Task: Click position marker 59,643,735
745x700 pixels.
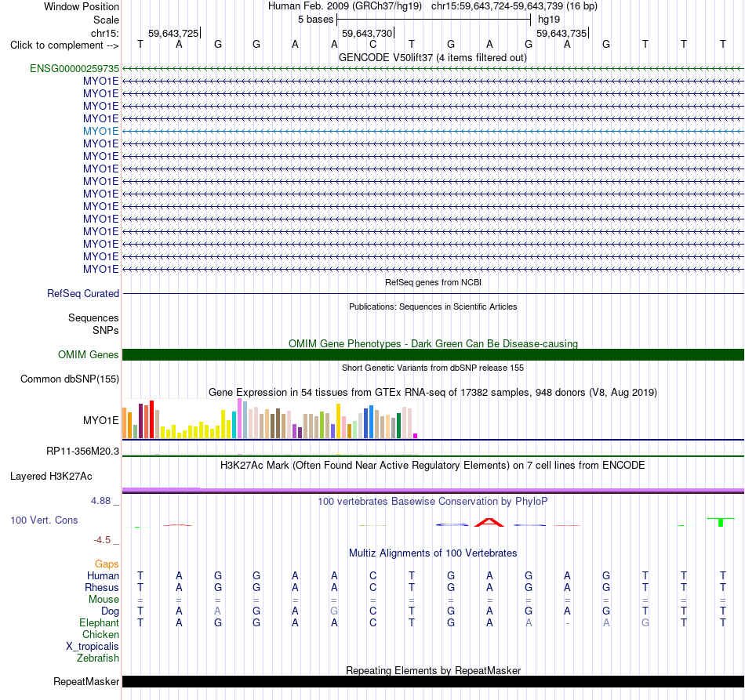Action: click(x=561, y=33)
